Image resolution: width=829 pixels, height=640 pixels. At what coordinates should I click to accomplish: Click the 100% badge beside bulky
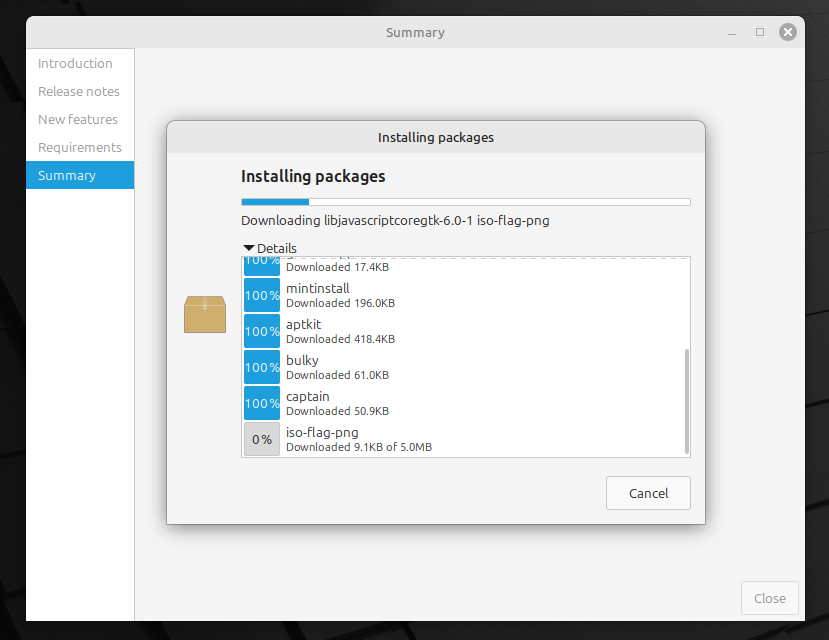pyautogui.click(x=262, y=368)
